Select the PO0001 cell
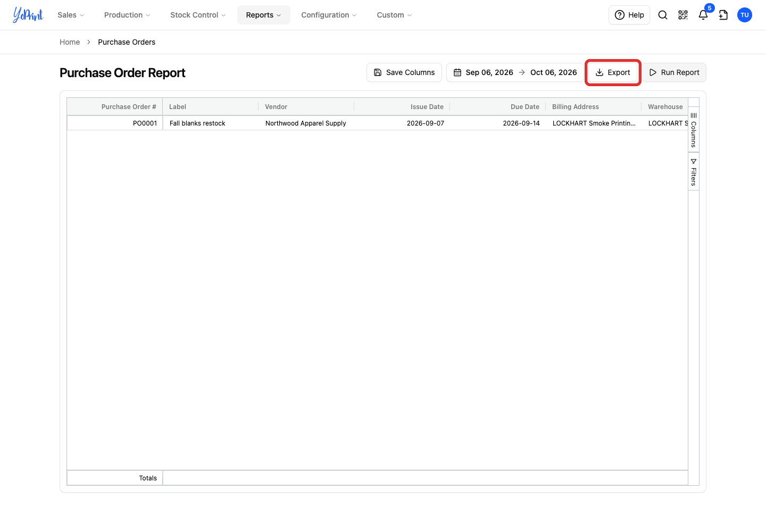The image size is (766, 532). (115, 123)
